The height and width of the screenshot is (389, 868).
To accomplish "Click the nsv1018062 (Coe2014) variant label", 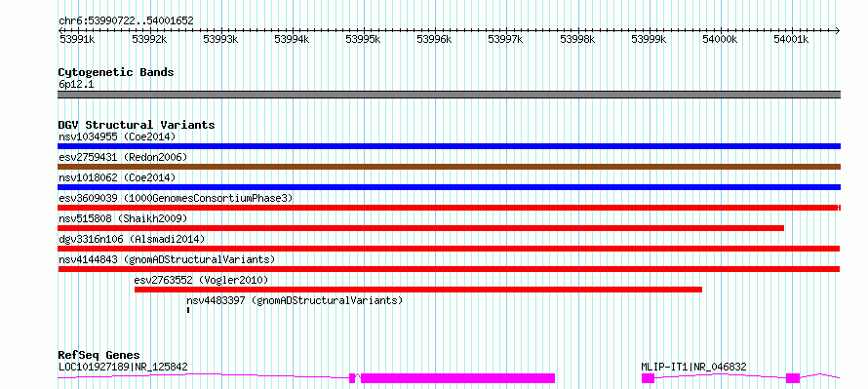I will 117,177.
